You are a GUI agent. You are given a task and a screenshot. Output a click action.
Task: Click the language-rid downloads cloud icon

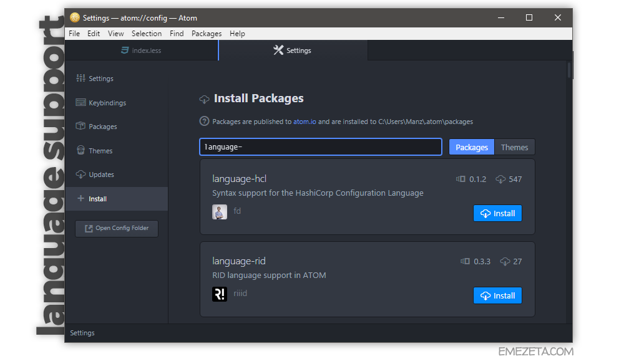505,261
